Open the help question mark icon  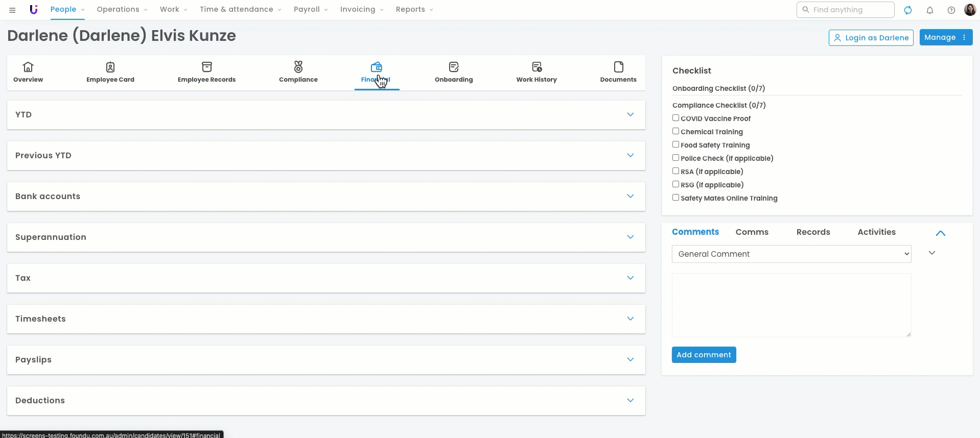coord(951,10)
